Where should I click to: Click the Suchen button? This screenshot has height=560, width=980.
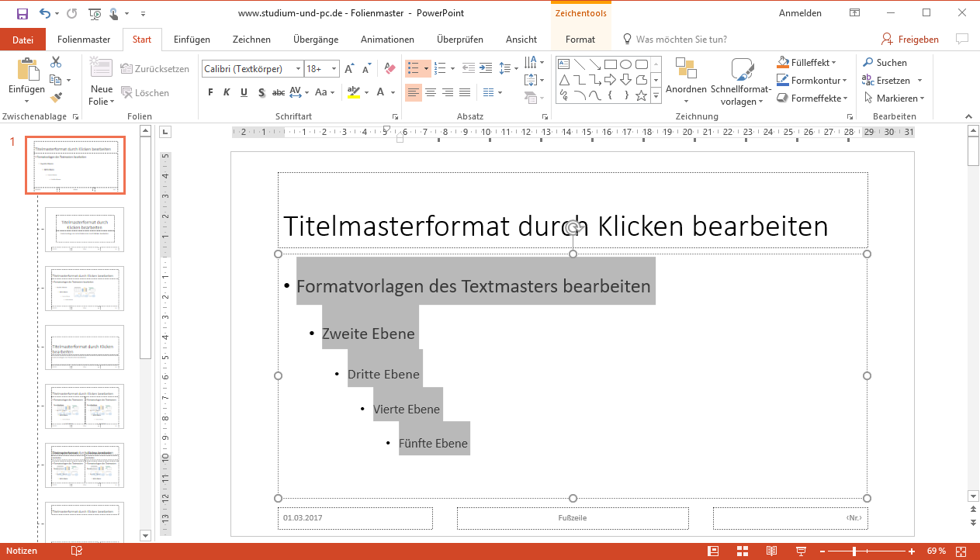pyautogui.click(x=884, y=63)
